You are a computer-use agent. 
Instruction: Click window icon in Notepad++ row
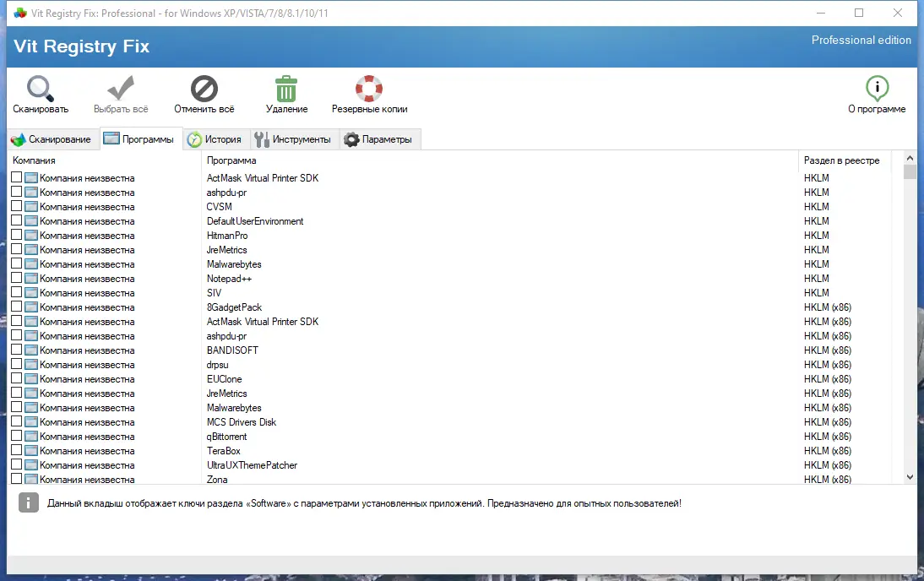pyautogui.click(x=31, y=278)
